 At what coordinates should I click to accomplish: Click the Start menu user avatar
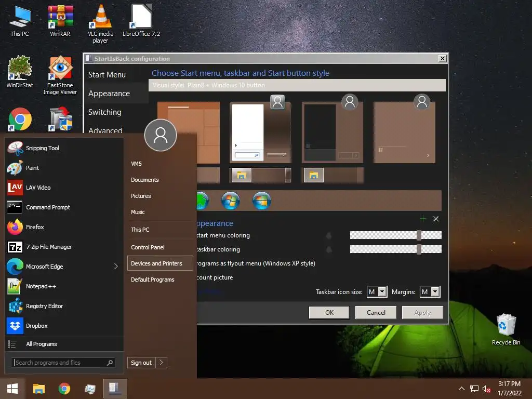point(161,135)
